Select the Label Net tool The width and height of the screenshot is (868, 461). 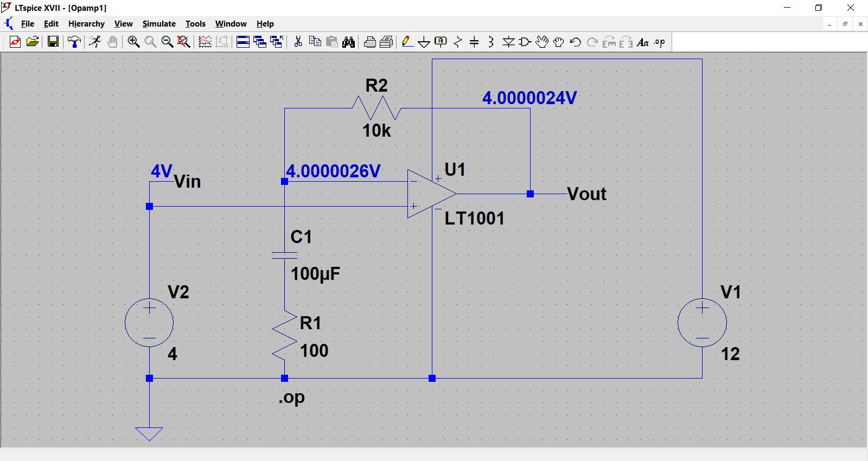[x=441, y=42]
